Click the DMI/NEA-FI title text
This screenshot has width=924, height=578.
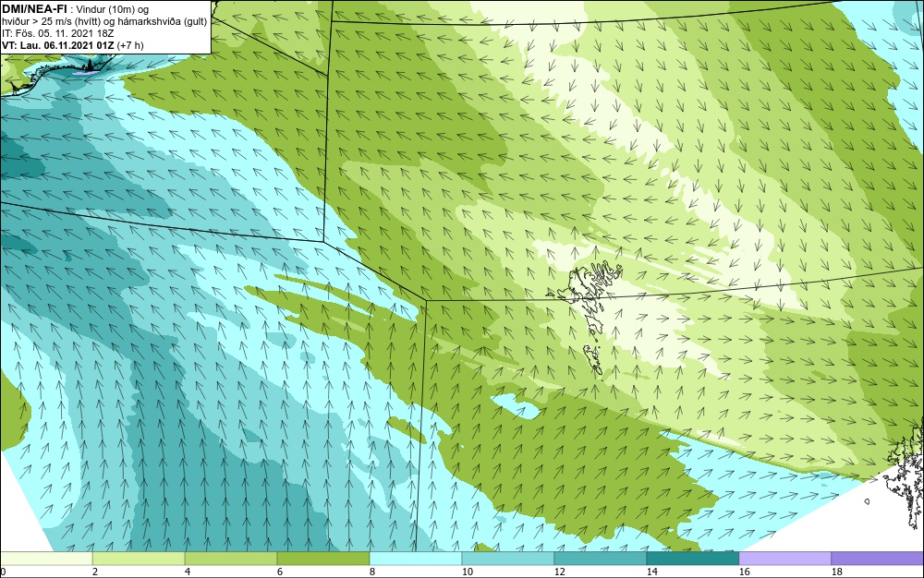34,8
